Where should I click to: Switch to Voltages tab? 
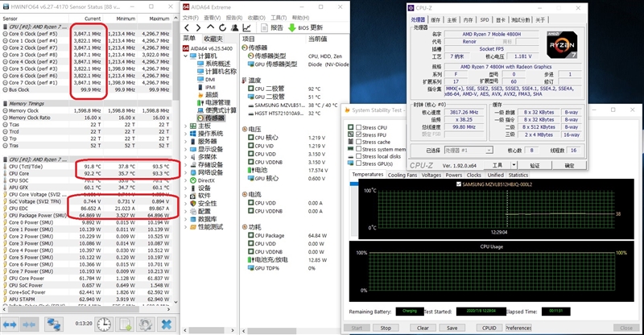coord(431,175)
